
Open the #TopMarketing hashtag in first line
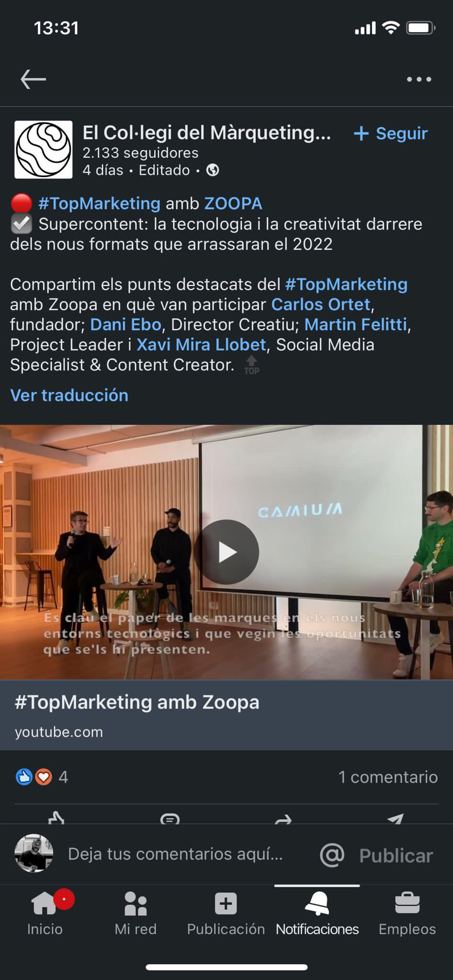click(99, 203)
